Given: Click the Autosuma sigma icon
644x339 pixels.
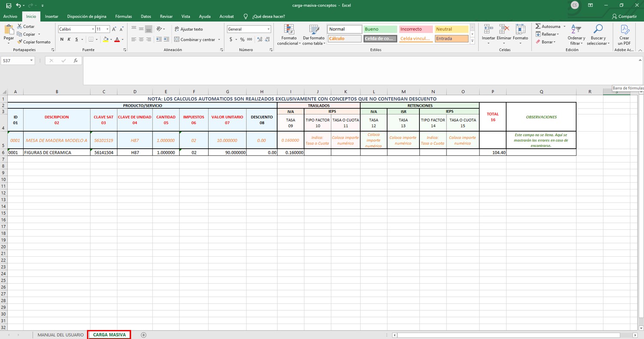Looking at the screenshot, I should tap(538, 27).
